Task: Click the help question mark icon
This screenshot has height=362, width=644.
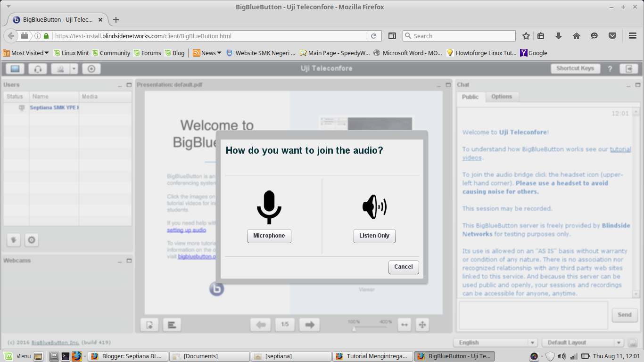Action: [610, 69]
